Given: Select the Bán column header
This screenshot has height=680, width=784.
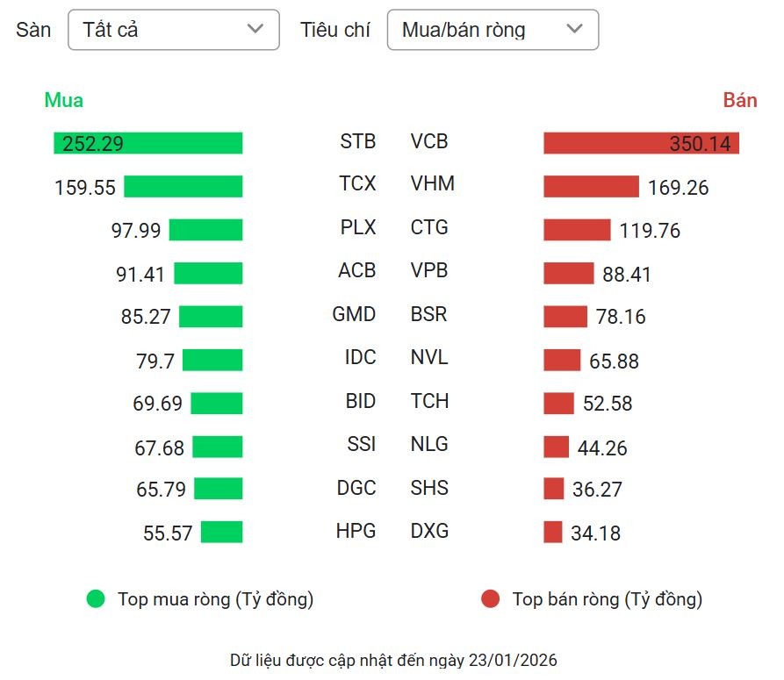Looking at the screenshot, I should point(740,100).
